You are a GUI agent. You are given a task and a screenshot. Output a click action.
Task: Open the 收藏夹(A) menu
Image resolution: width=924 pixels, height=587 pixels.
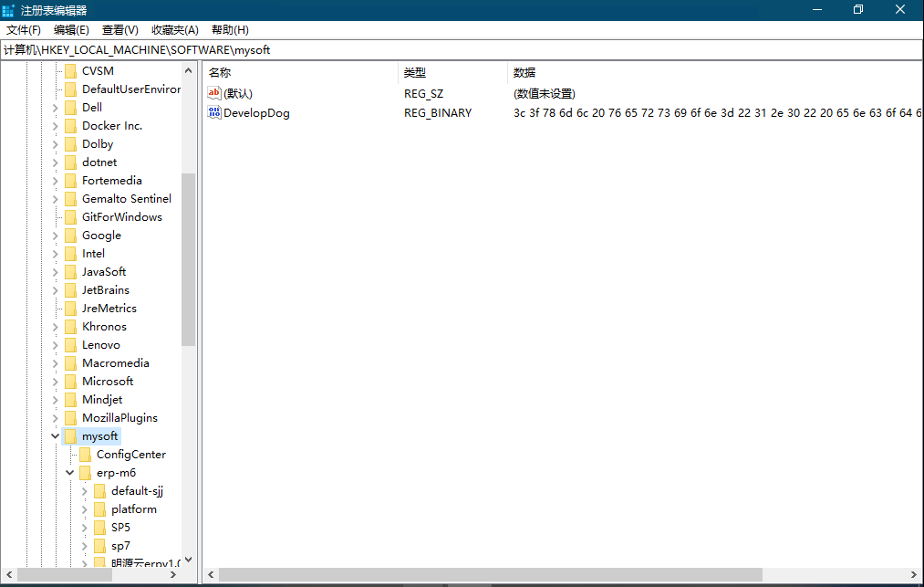pyautogui.click(x=174, y=30)
